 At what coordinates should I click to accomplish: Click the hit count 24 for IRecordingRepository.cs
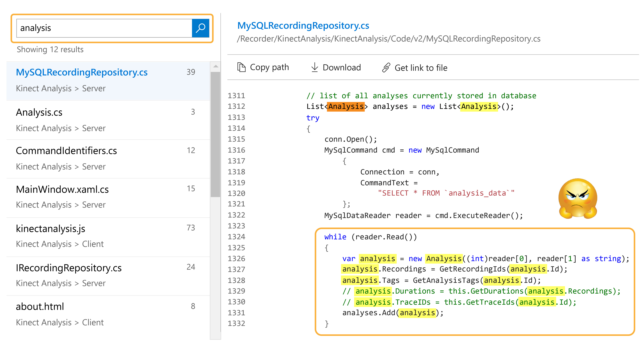(191, 267)
